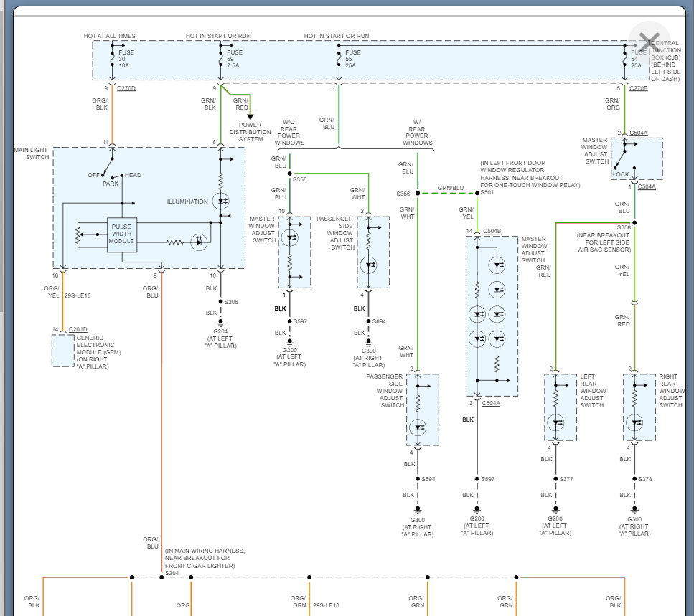Select 'W/O REAR POWER WINDOWS' heading
This screenshot has height=616, width=694.
click(x=289, y=132)
